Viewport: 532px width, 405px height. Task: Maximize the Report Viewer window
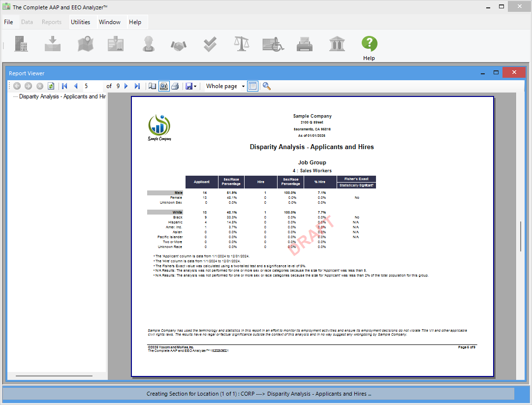point(496,73)
